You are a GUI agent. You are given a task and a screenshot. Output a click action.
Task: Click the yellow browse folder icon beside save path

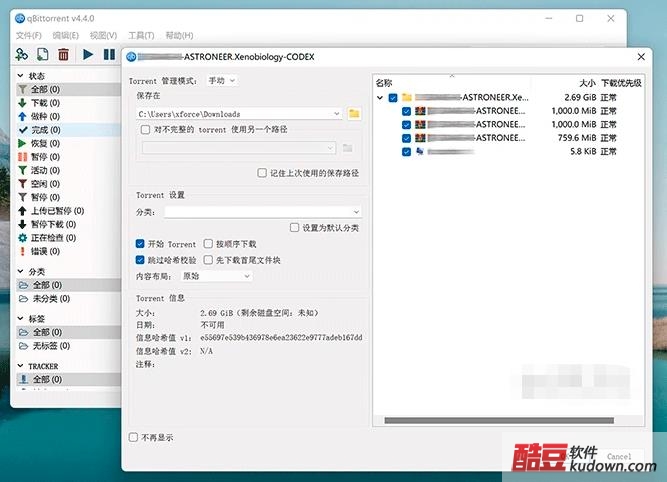[x=354, y=114]
